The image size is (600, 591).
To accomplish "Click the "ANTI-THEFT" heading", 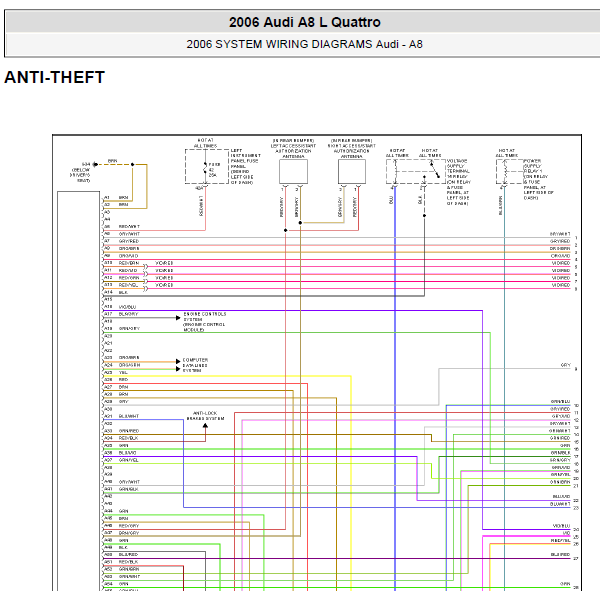I will click(54, 77).
